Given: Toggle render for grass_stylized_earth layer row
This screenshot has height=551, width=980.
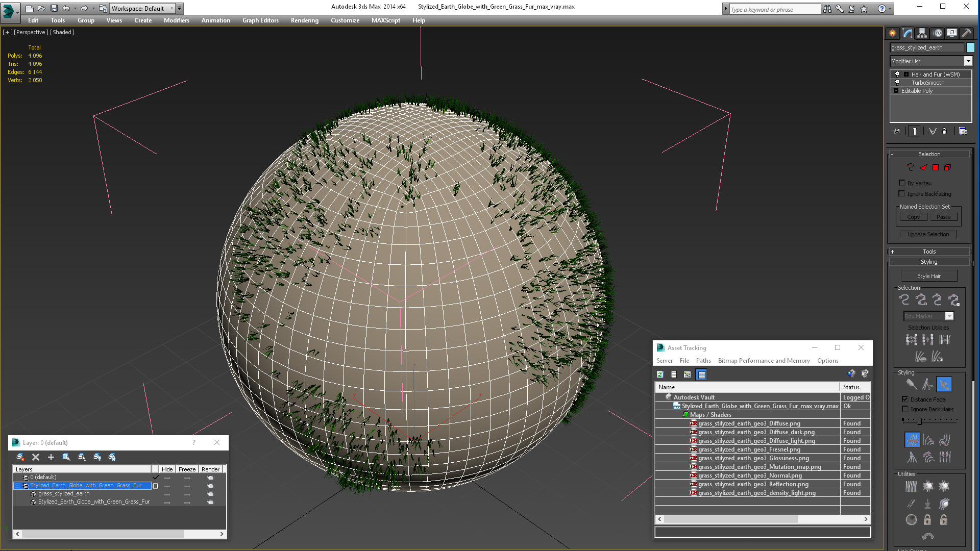Looking at the screenshot, I should [210, 494].
